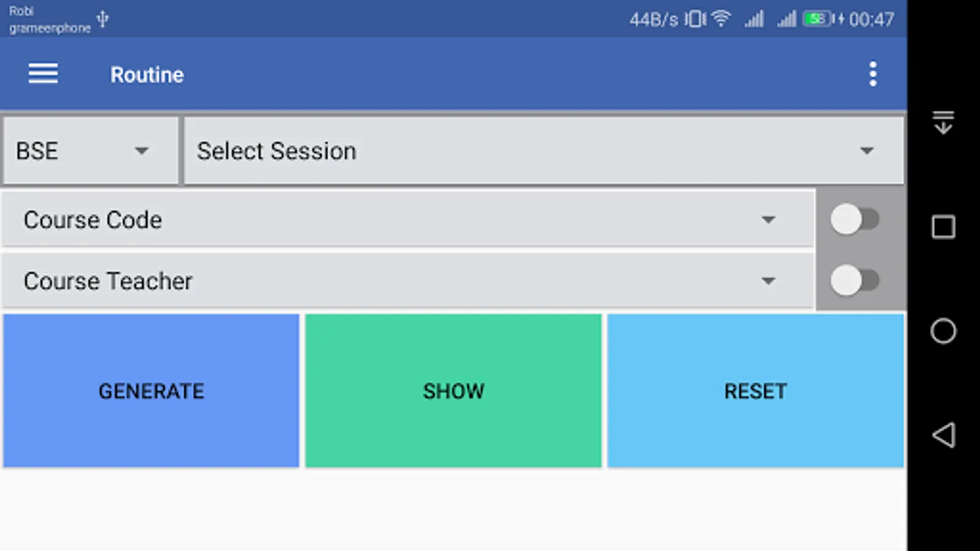The image size is (980, 551).
Task: Enable the Course Teacher toggle switch
Action: (854, 281)
